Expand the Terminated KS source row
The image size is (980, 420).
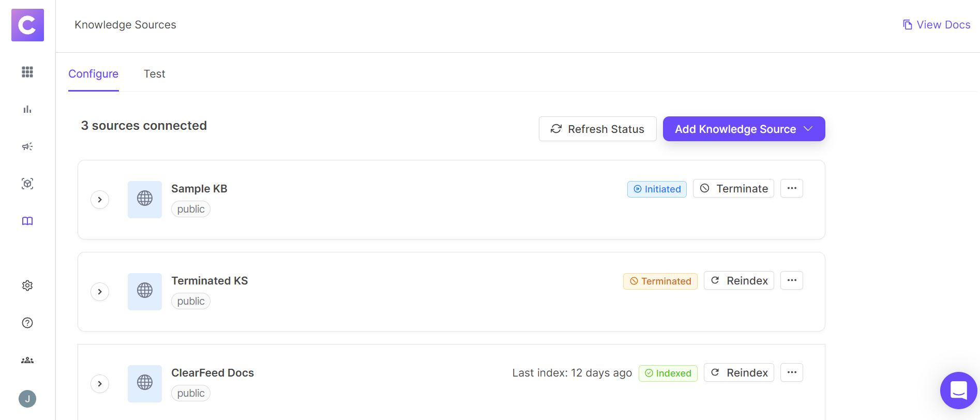click(100, 292)
